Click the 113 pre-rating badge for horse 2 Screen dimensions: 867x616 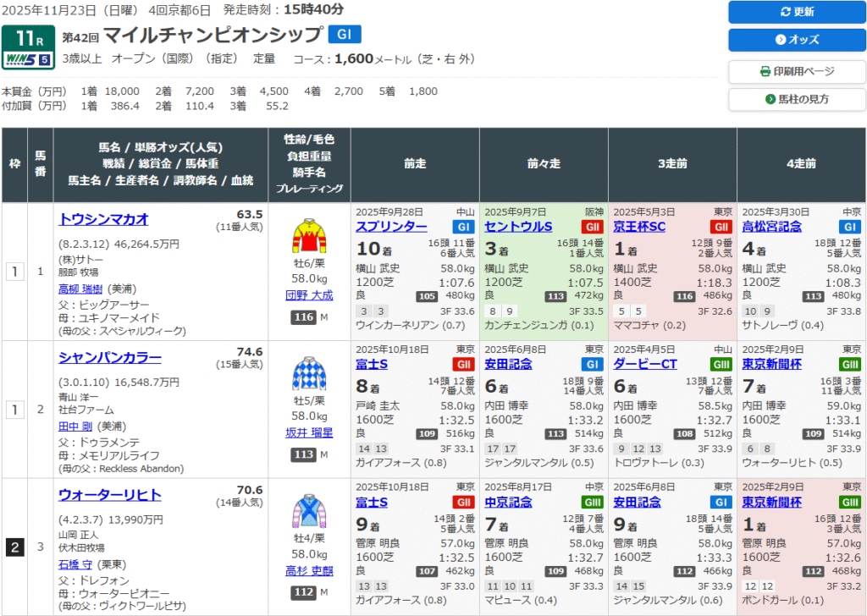click(303, 454)
